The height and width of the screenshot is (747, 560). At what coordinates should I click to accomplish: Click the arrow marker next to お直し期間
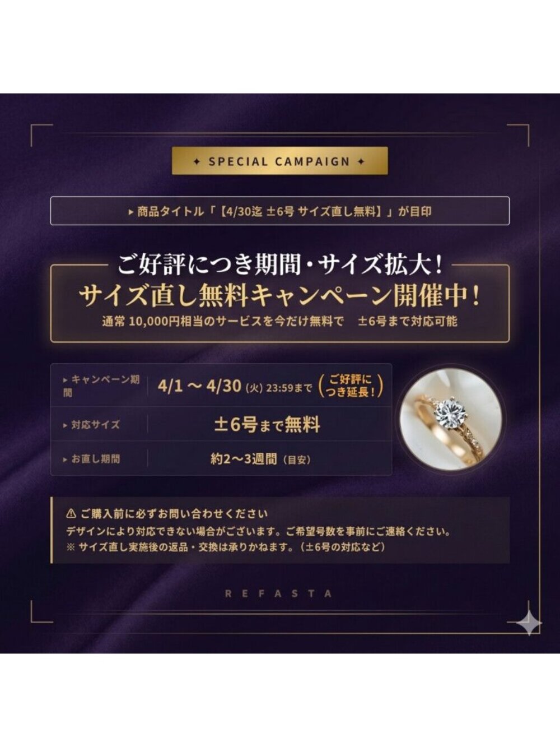click(66, 459)
